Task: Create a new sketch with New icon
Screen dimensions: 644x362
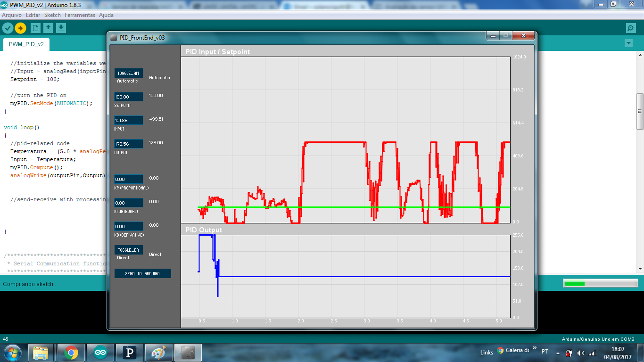Action: 35,28
